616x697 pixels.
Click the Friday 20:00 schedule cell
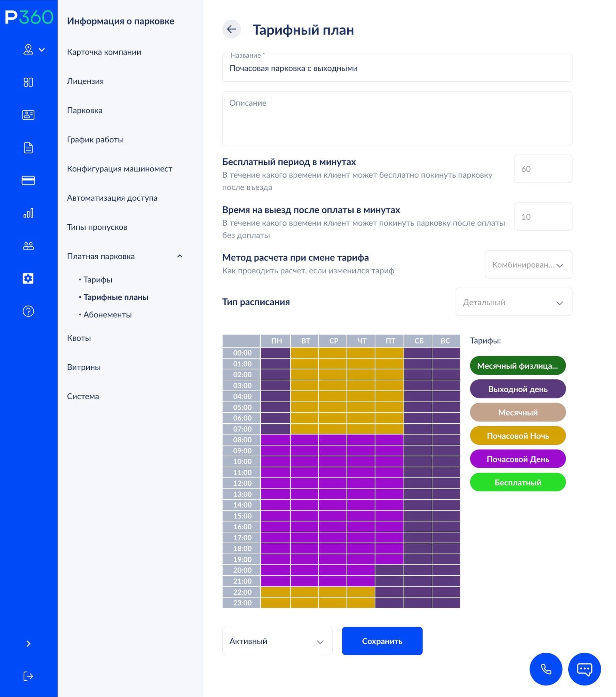pyautogui.click(x=390, y=571)
